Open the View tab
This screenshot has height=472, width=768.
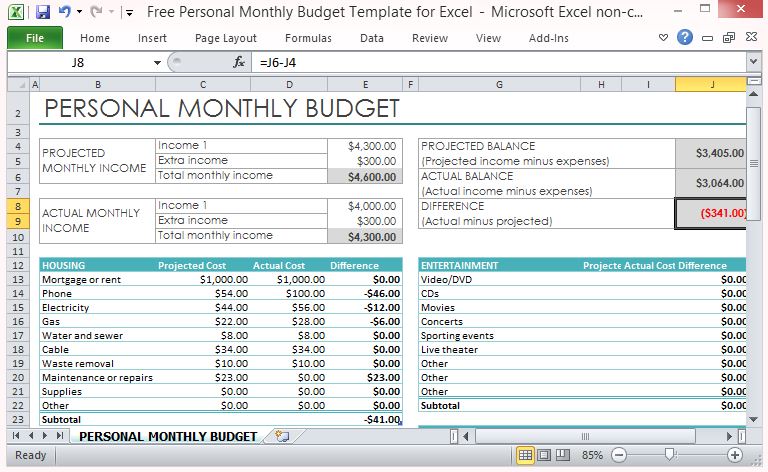coord(488,38)
